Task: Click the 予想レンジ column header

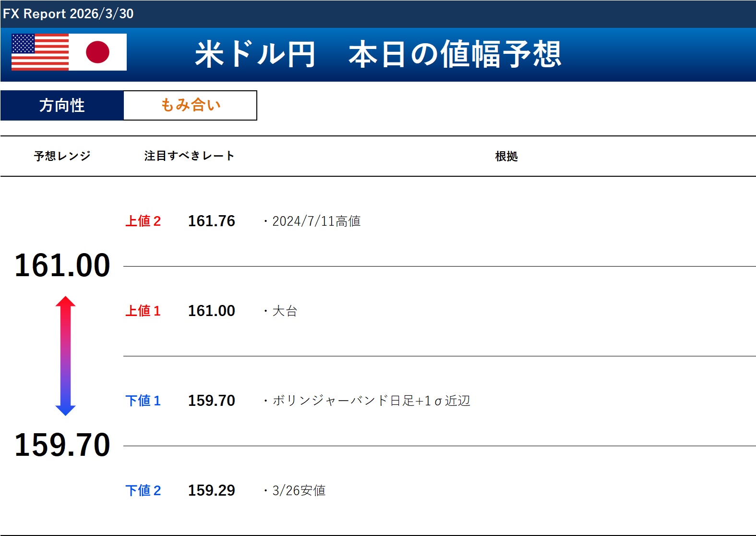Action: [x=62, y=156]
